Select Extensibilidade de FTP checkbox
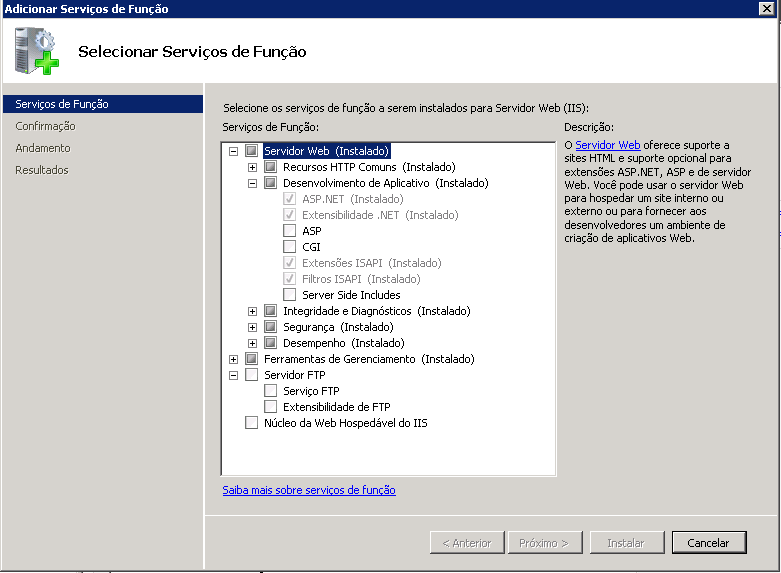Screen dimensions: 781x573 click(x=271, y=407)
